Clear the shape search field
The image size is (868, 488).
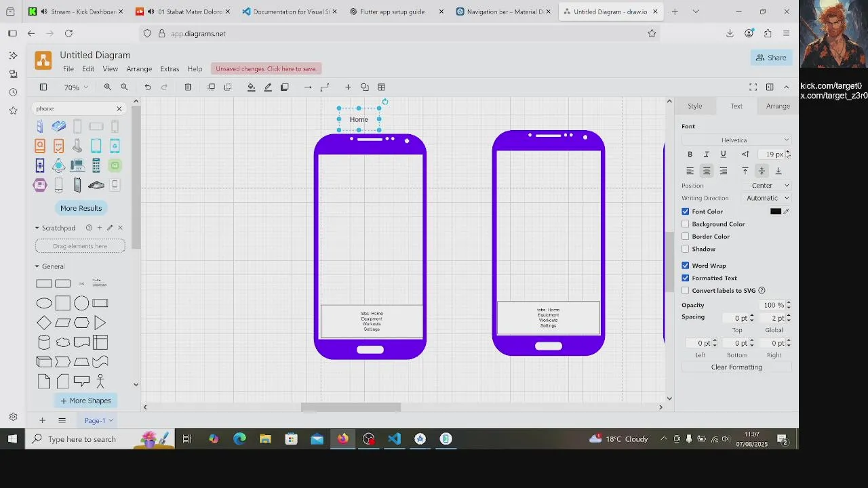(119, 108)
